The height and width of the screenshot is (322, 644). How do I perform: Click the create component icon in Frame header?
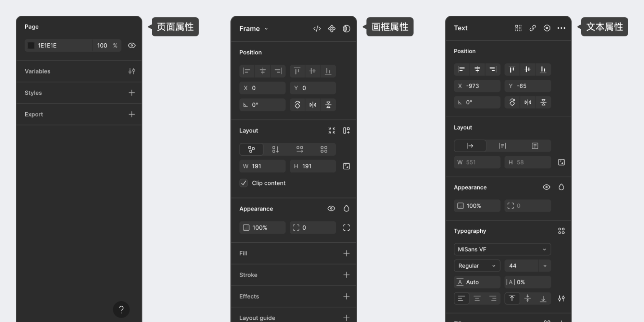tap(332, 29)
